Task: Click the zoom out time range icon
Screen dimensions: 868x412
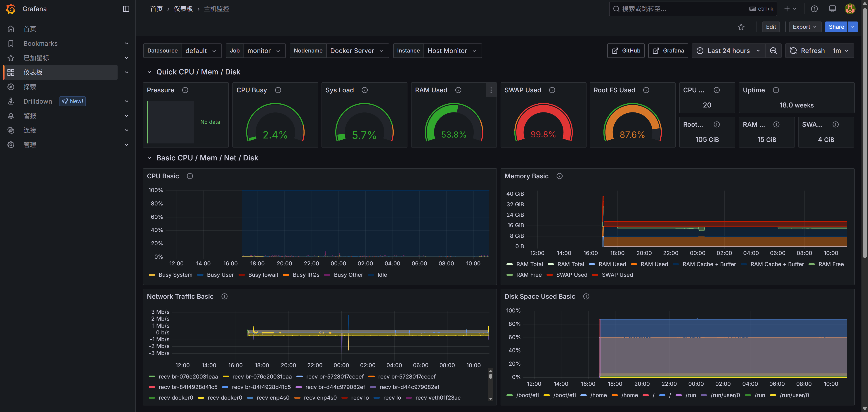Action: tap(773, 51)
